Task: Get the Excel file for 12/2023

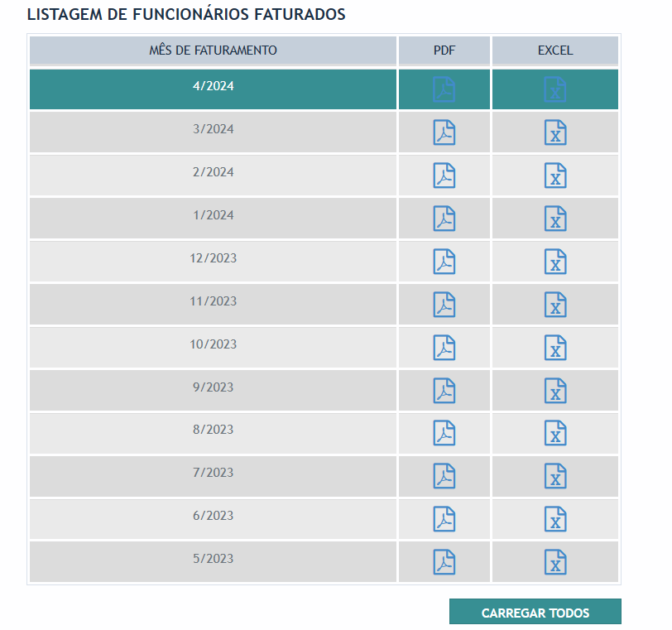Action: click(555, 262)
